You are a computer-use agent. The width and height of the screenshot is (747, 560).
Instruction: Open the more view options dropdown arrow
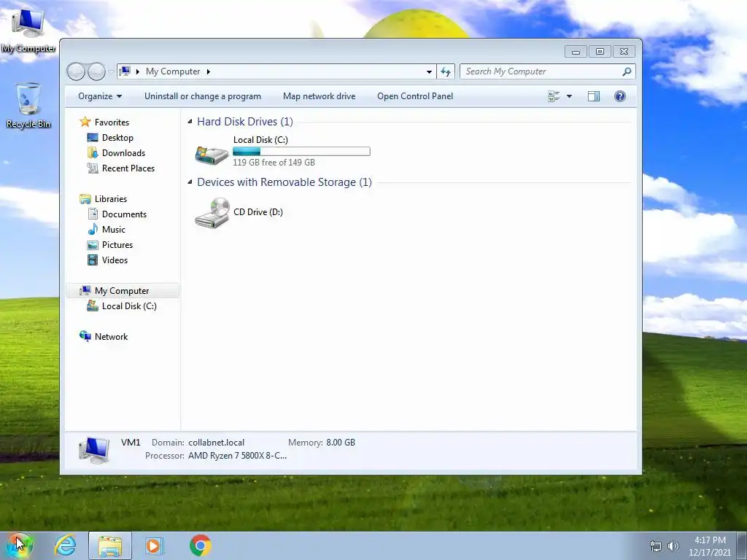coord(569,96)
